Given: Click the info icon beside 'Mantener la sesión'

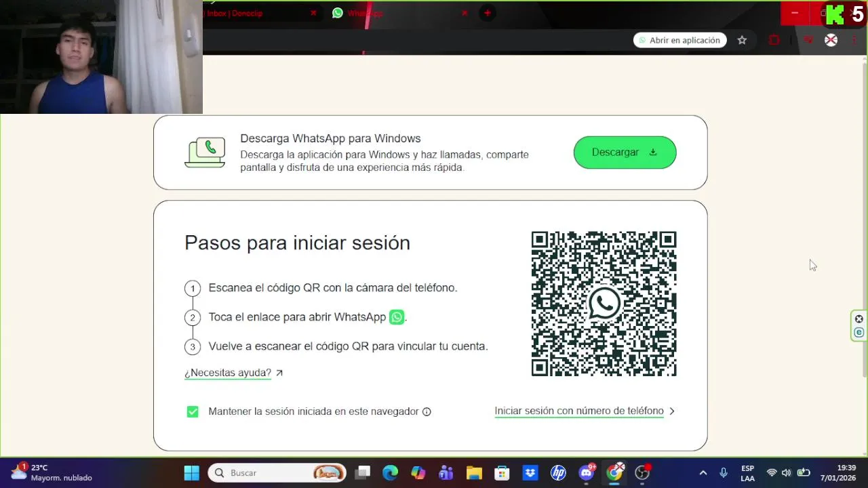Looking at the screenshot, I should pos(427,411).
